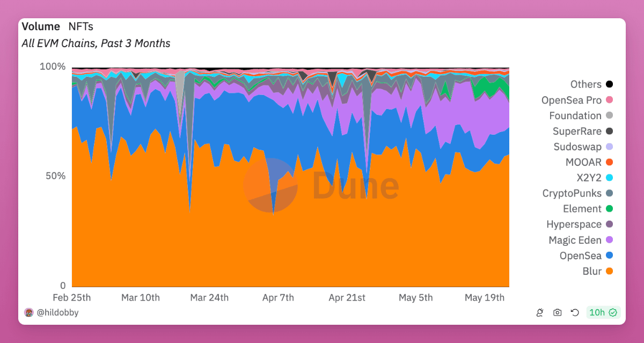Click the "May 19th" x-axis label
The image size is (644, 343).
tap(485, 297)
